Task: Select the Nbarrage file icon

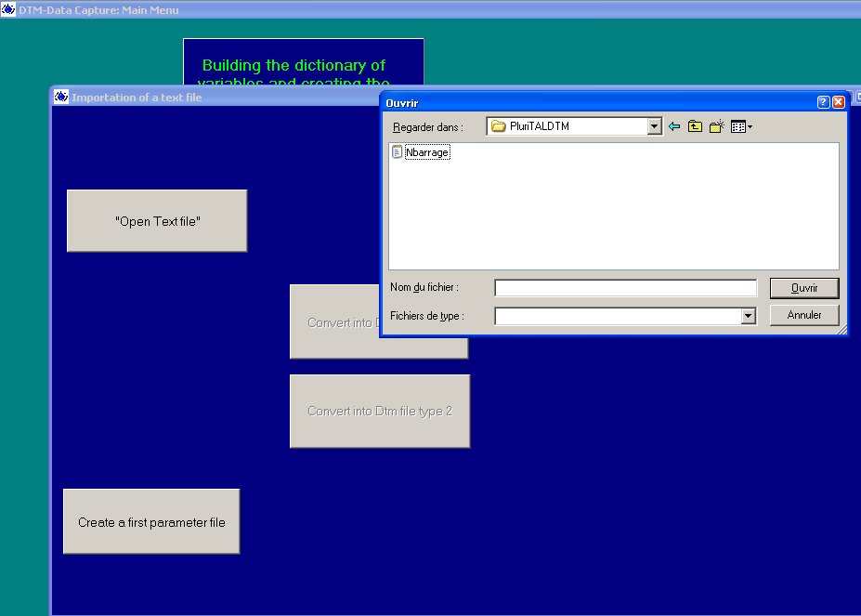Action: [x=397, y=152]
